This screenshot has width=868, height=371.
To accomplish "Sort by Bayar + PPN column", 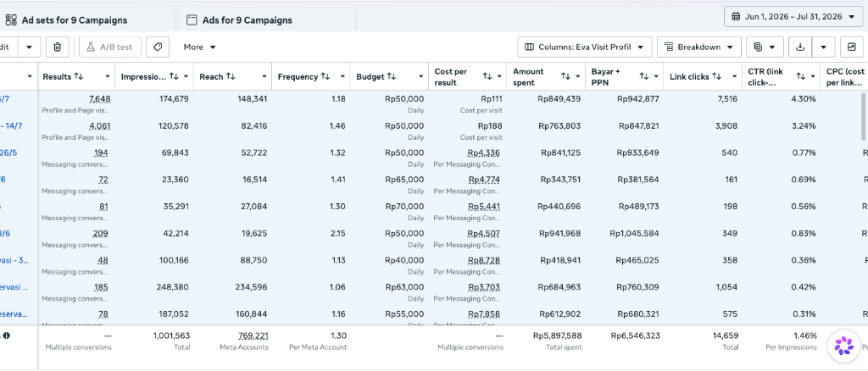I will click(x=644, y=76).
